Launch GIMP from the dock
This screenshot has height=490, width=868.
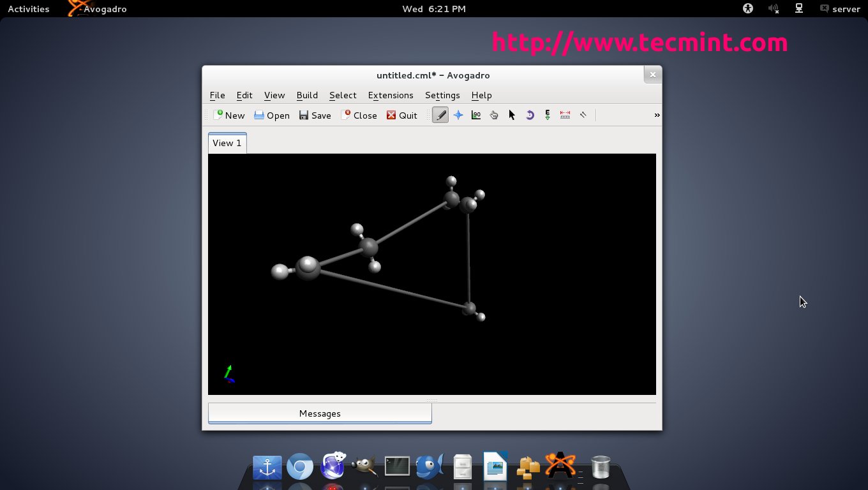pyautogui.click(x=364, y=466)
